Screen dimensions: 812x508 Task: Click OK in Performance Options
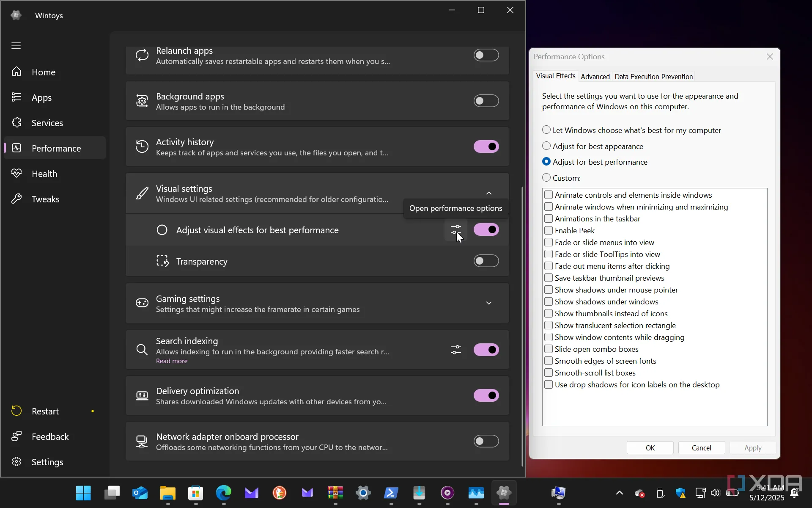[x=650, y=448]
